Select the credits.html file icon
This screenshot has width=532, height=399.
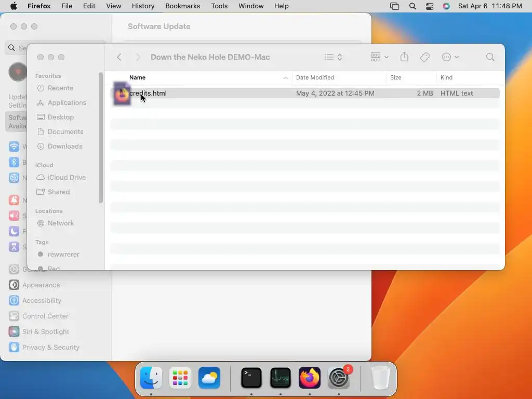coord(122,94)
